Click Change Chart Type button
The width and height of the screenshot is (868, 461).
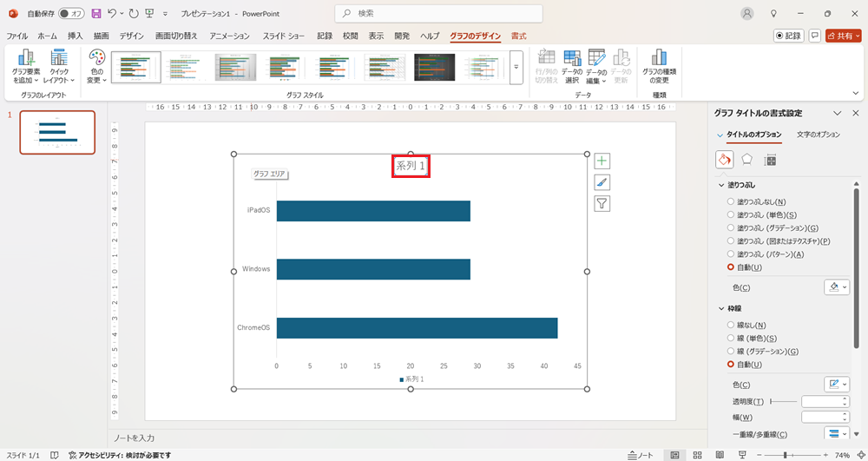click(659, 66)
